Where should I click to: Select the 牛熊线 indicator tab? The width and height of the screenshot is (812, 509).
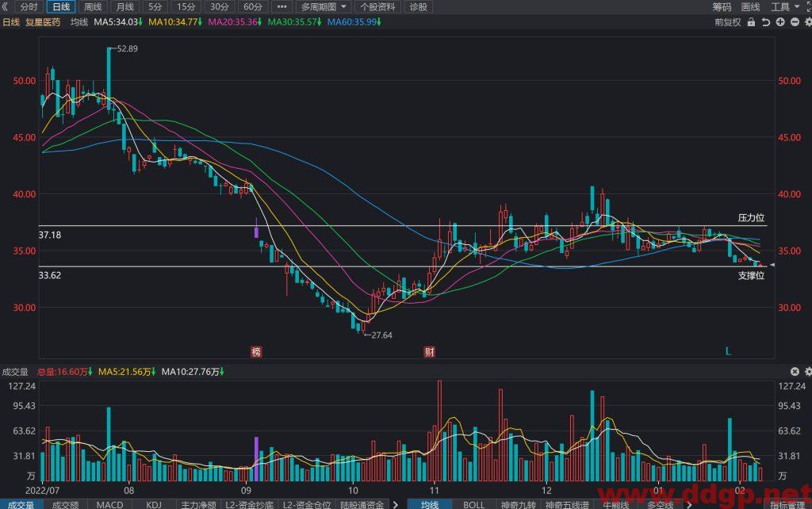[615, 504]
